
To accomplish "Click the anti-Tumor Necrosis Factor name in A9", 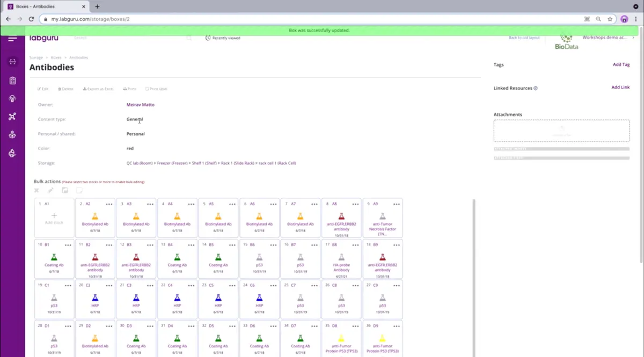I will [x=382, y=229].
